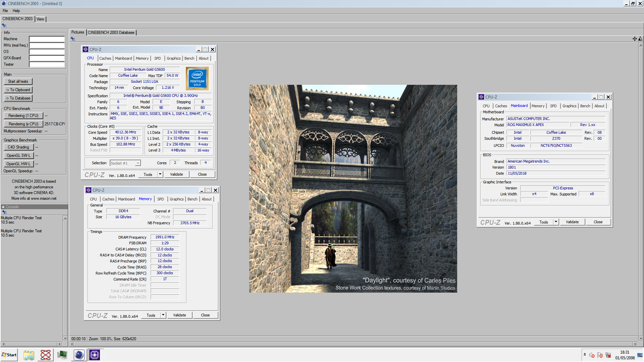Click the console horizontal scrollbar left arrow
The image size is (644, 362).
tap(3, 344)
